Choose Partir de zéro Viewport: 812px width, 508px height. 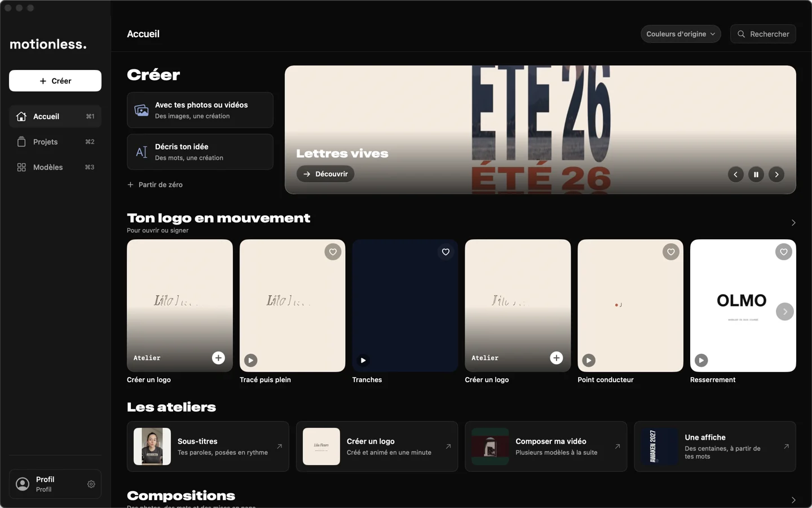click(x=155, y=185)
